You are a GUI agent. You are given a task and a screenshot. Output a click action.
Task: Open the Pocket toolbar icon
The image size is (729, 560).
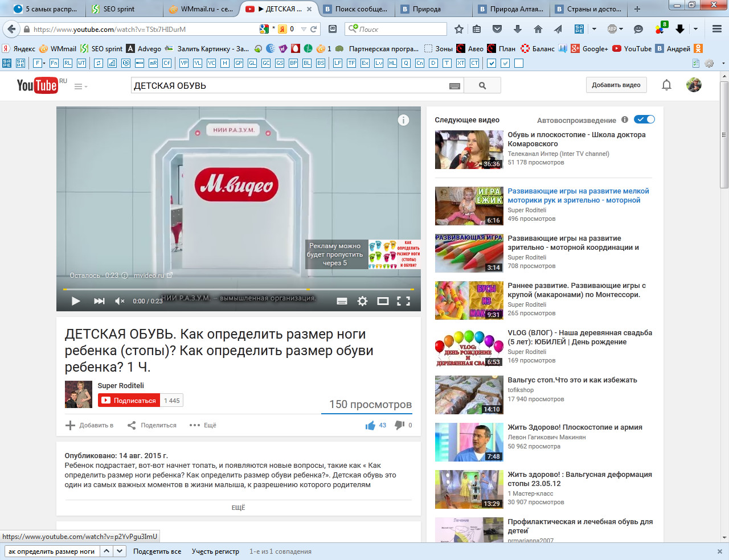point(497,29)
